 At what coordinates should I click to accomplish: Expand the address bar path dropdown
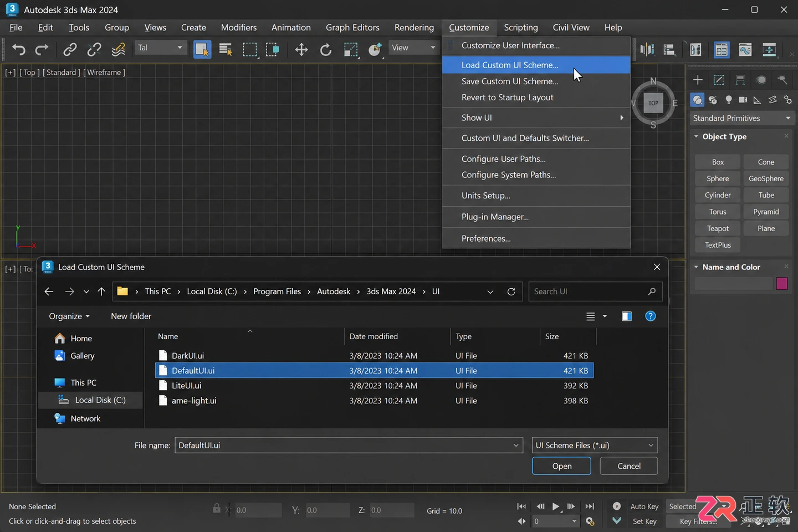[490, 291]
